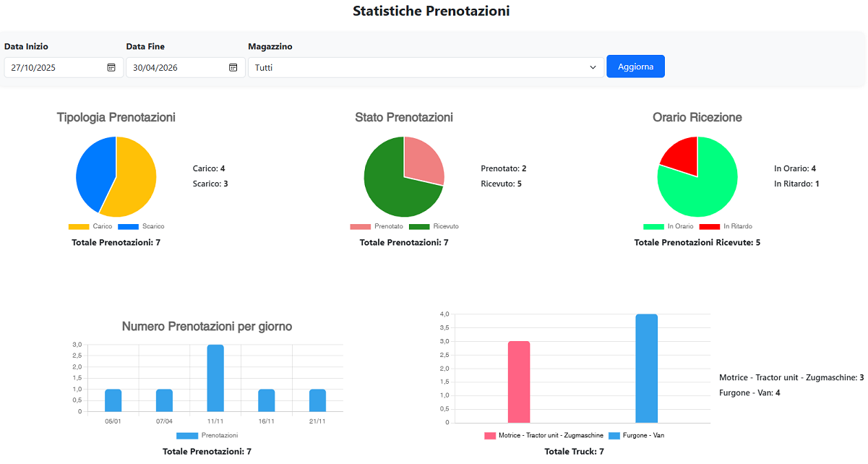Screen dimensions: 868x464
Task: Toggle the In Orario legend swatch
Action: pos(653,226)
